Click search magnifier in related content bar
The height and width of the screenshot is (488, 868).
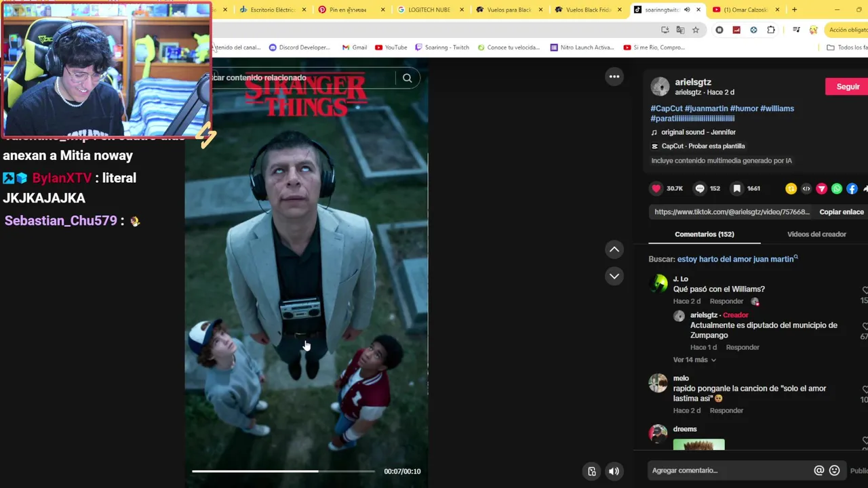click(x=407, y=78)
